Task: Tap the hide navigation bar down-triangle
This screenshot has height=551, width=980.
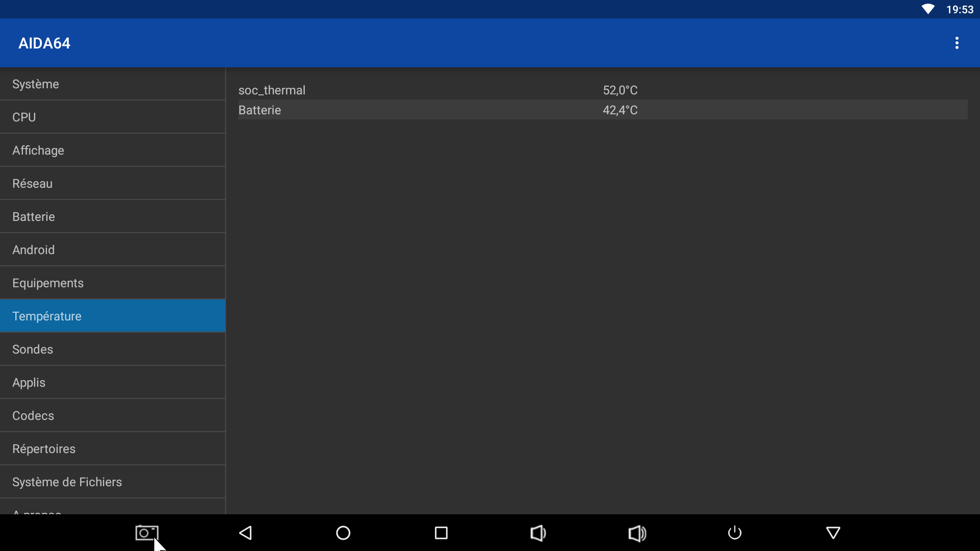Action: 833,533
